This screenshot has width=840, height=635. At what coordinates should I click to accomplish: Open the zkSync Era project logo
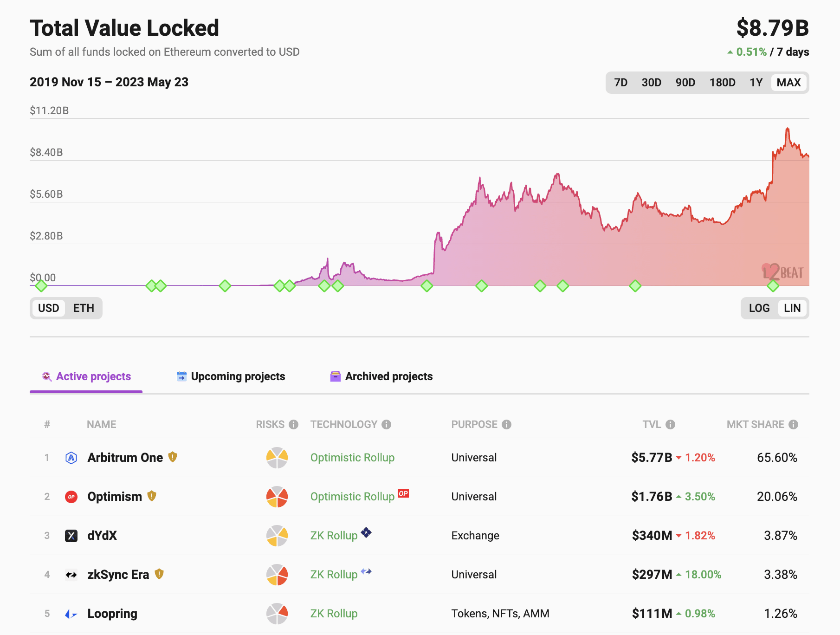click(71, 574)
